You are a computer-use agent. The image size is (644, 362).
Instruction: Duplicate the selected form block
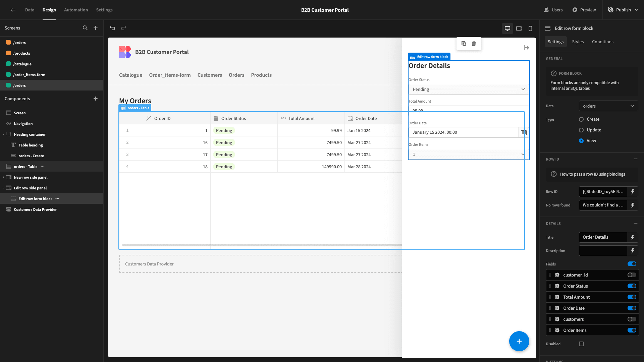coord(464,44)
